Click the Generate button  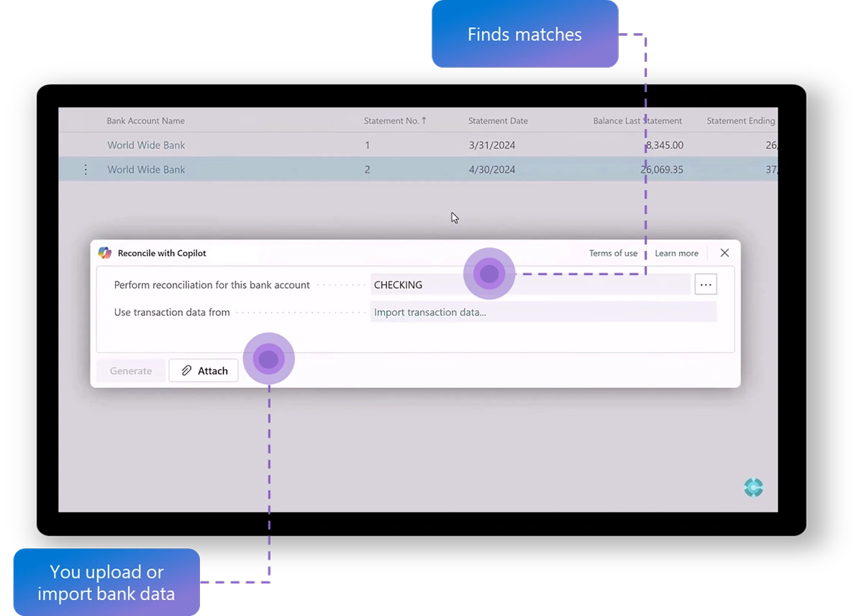(x=130, y=370)
